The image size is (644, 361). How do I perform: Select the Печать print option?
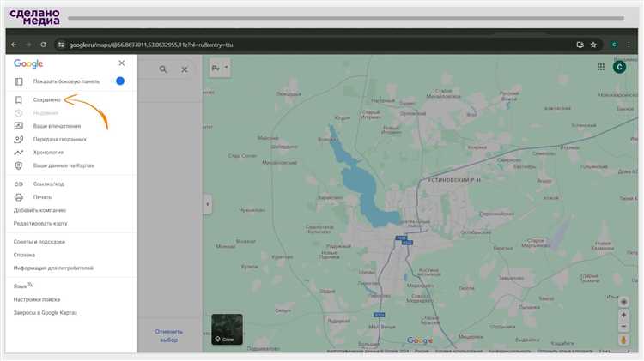42,197
